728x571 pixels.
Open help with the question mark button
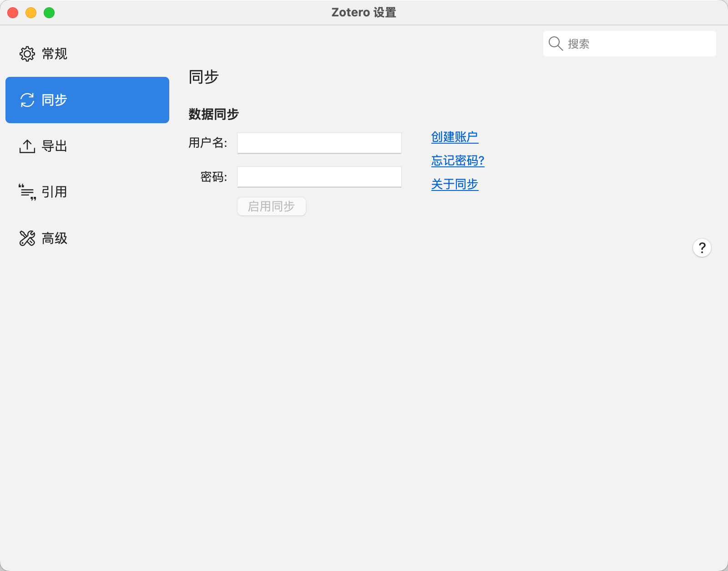tap(702, 248)
